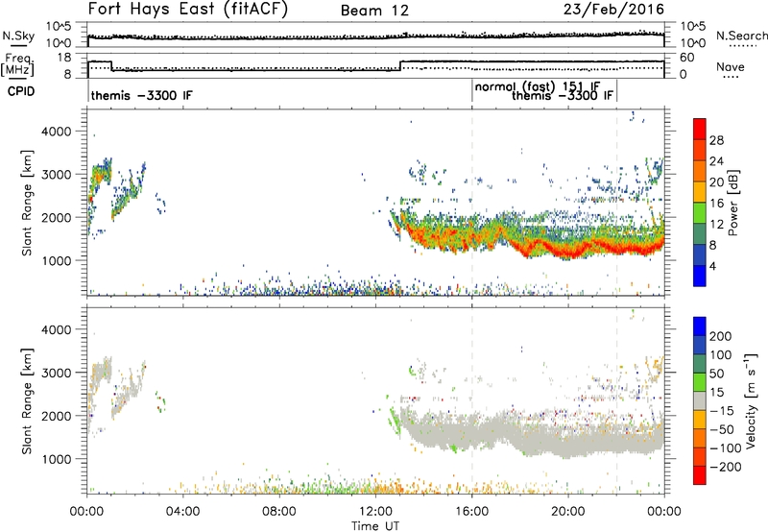Screen dimensions: 768x532
Task: Click the 'N.Sky' legend label
Action: coord(18,36)
